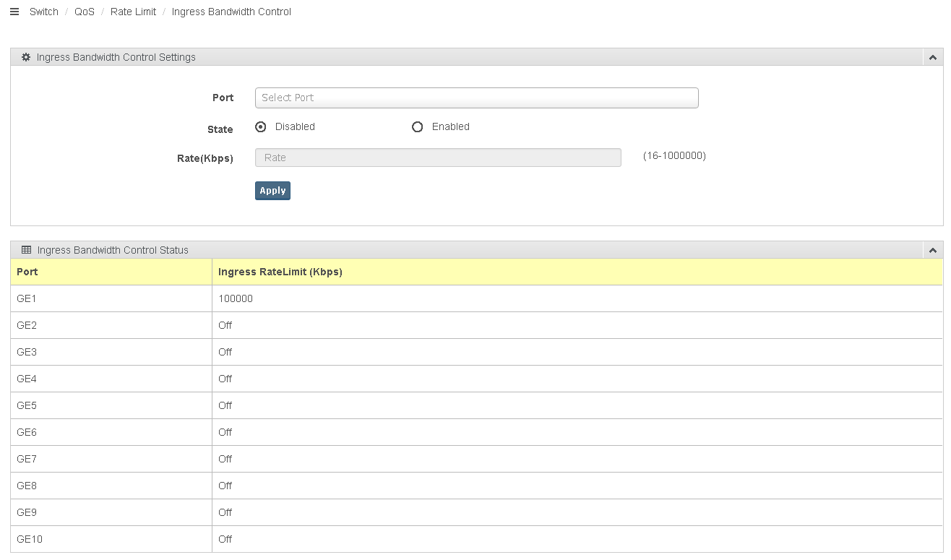Go to Rate Limit in the breadcrumb
This screenshot has width=951, height=560.
pos(133,12)
